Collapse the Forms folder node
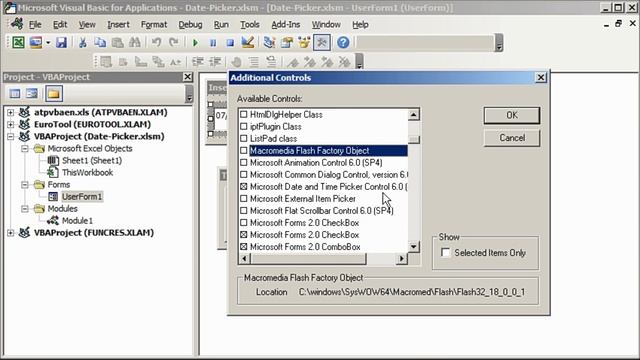640x360 pixels. pos(25,184)
